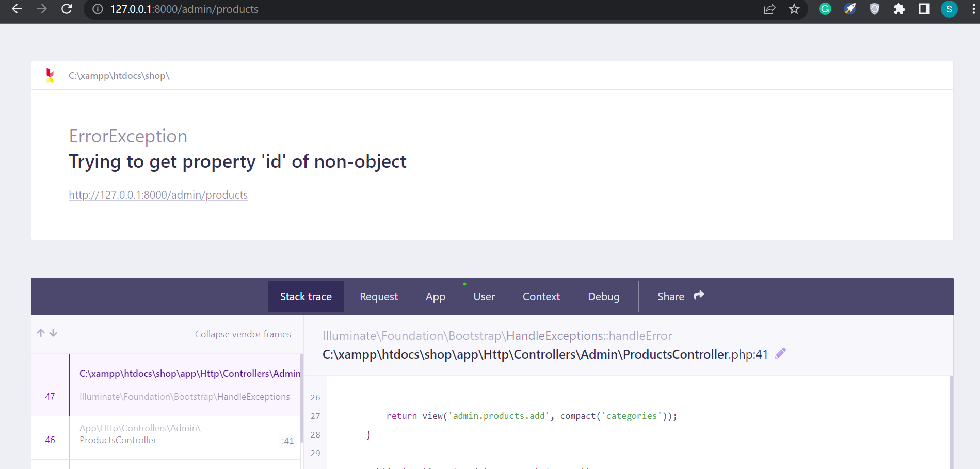Screen dimensions: 980x469
Task: Open the Debug tab
Action: click(603, 296)
